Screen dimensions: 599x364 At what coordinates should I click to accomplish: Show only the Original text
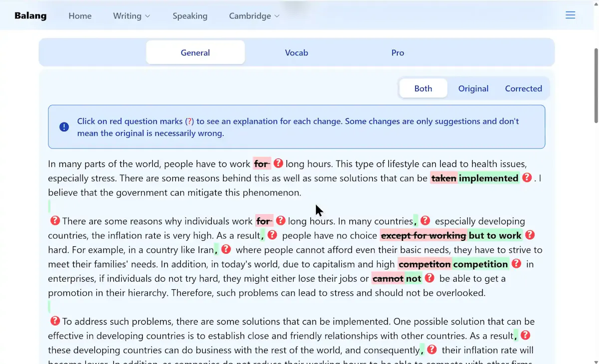(x=473, y=89)
